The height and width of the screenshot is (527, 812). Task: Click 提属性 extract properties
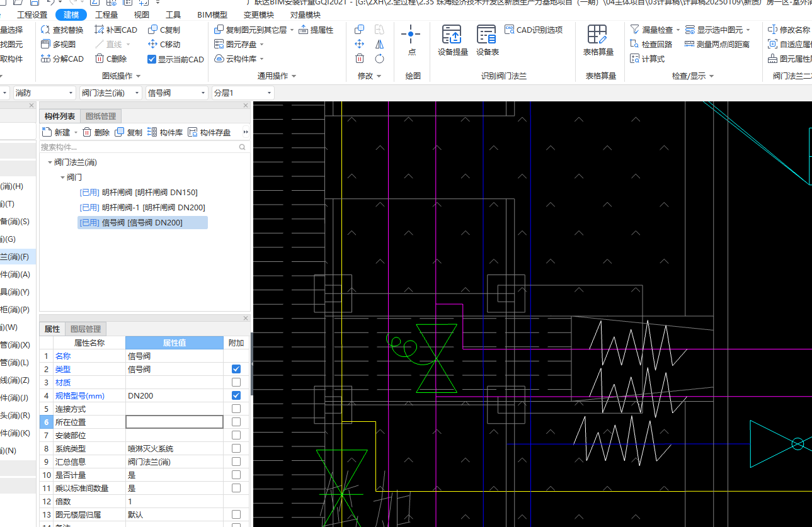[x=316, y=30]
